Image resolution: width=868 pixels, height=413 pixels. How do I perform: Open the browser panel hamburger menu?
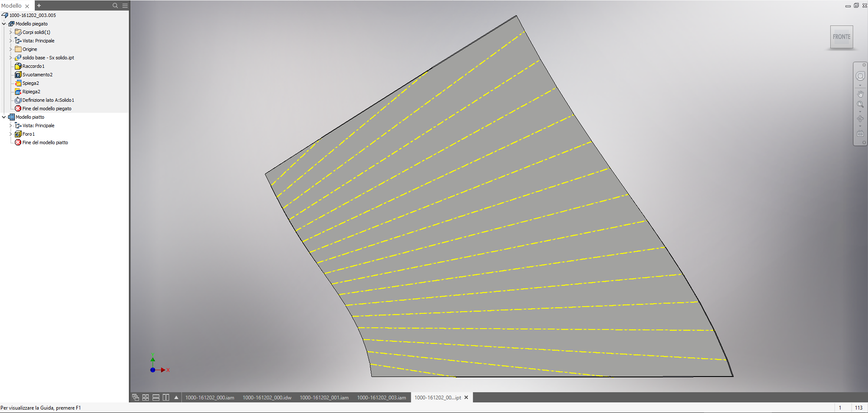tap(125, 6)
